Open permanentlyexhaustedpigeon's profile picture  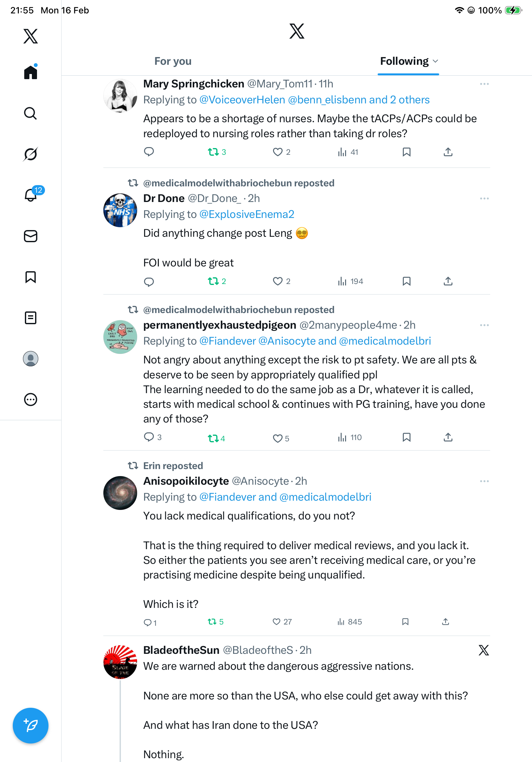(x=120, y=337)
